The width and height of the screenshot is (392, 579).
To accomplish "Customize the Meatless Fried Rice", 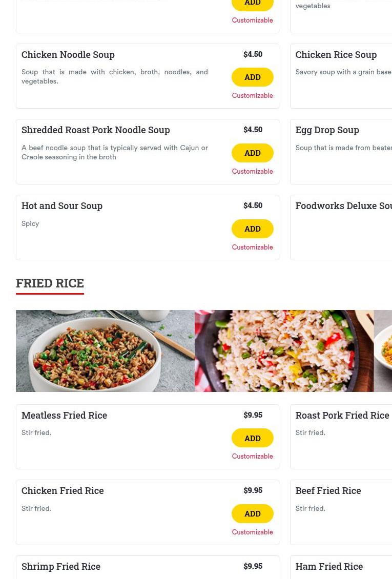I will pyautogui.click(x=252, y=457).
